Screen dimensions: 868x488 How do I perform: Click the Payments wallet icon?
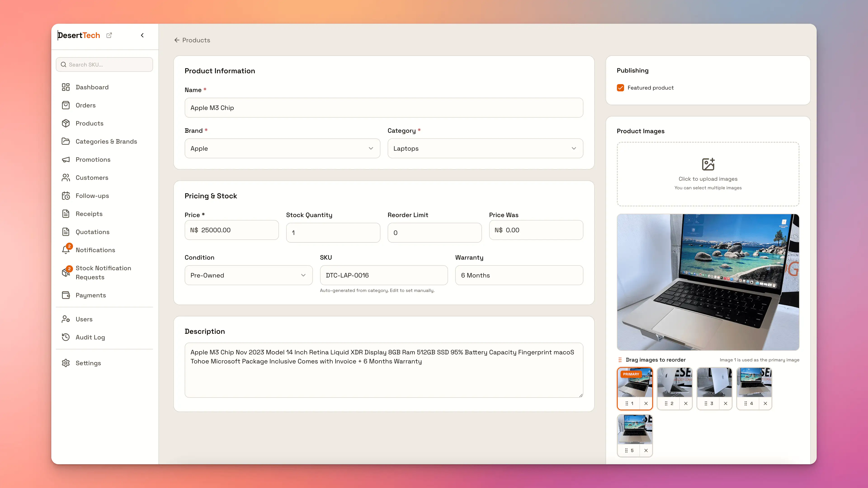66,295
